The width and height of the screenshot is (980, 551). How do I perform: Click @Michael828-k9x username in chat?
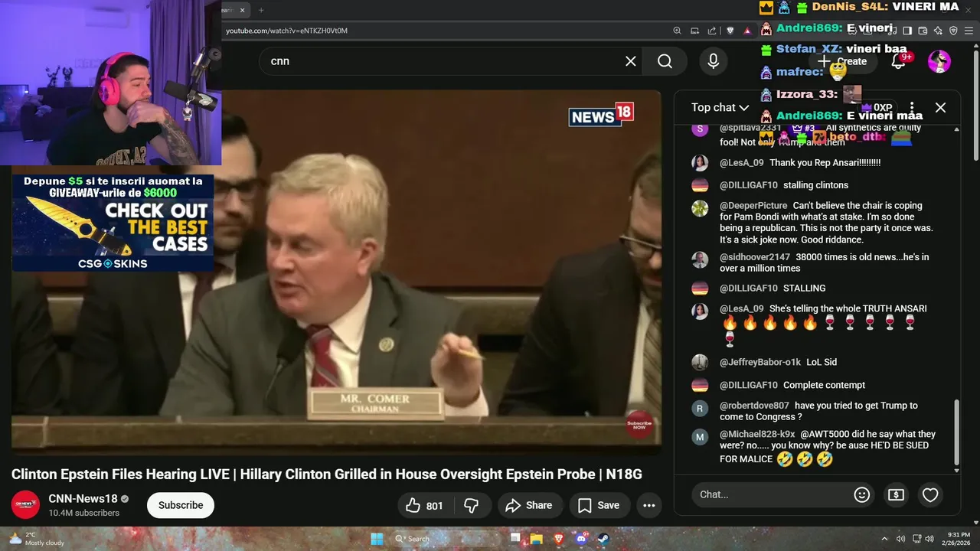click(x=757, y=434)
